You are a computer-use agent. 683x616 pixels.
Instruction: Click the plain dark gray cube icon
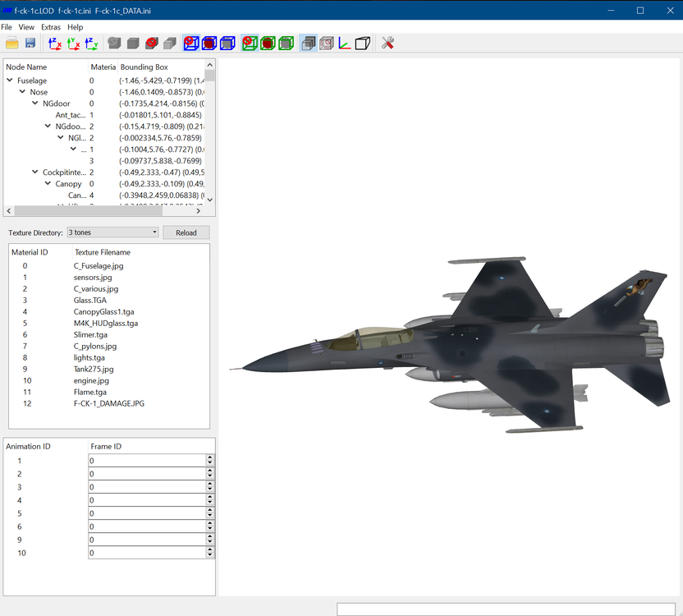click(133, 44)
